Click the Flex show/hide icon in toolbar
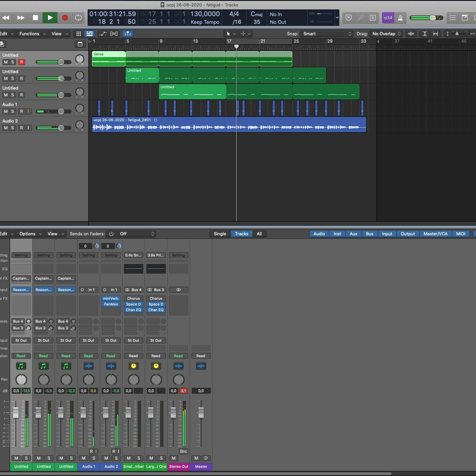476x476 pixels. 114,34
